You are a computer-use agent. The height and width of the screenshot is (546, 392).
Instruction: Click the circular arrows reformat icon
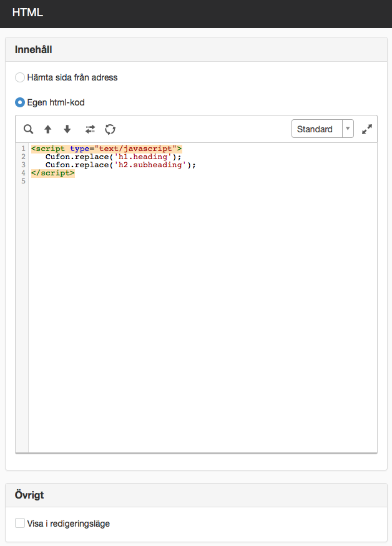(110, 129)
